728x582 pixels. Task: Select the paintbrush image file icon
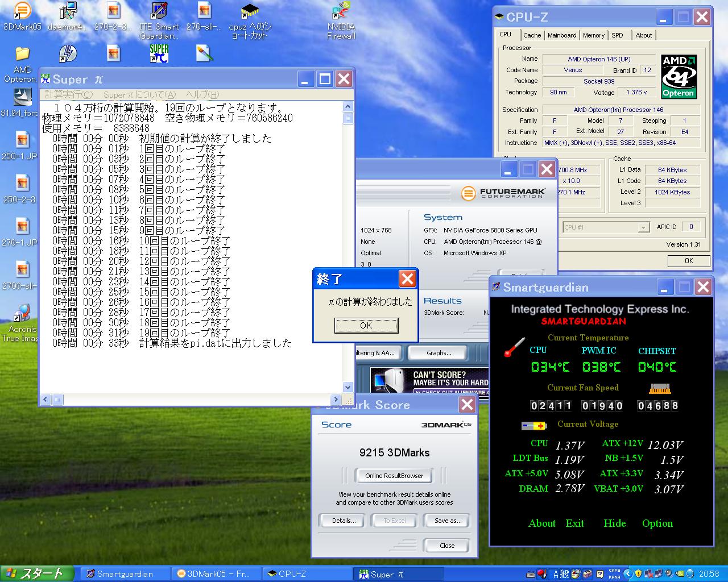coord(204,53)
